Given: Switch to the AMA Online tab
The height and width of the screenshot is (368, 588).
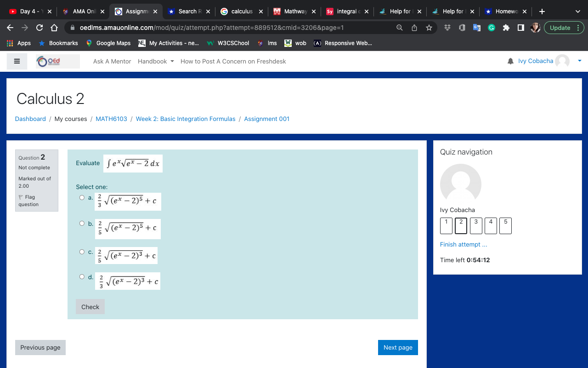Looking at the screenshot, I should (83, 11).
